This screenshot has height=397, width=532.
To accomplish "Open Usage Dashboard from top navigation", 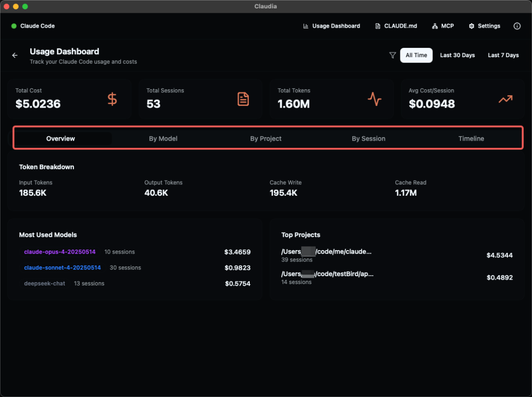I will click(332, 26).
